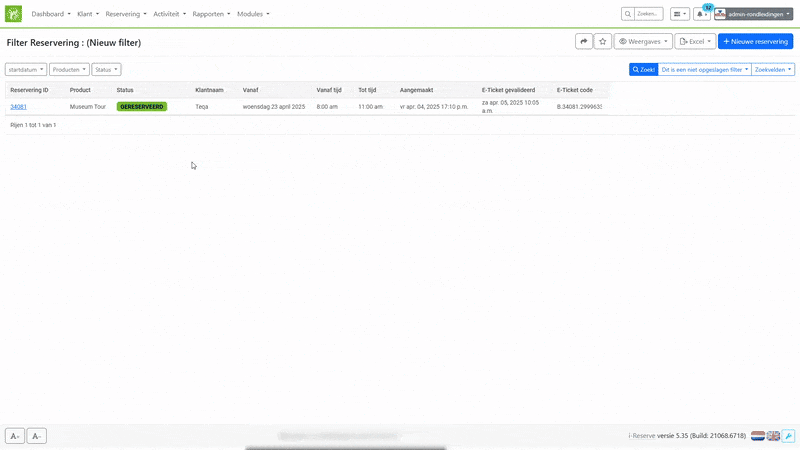The image size is (800, 450).
Task: Open the Reservering menu
Action: click(x=125, y=14)
